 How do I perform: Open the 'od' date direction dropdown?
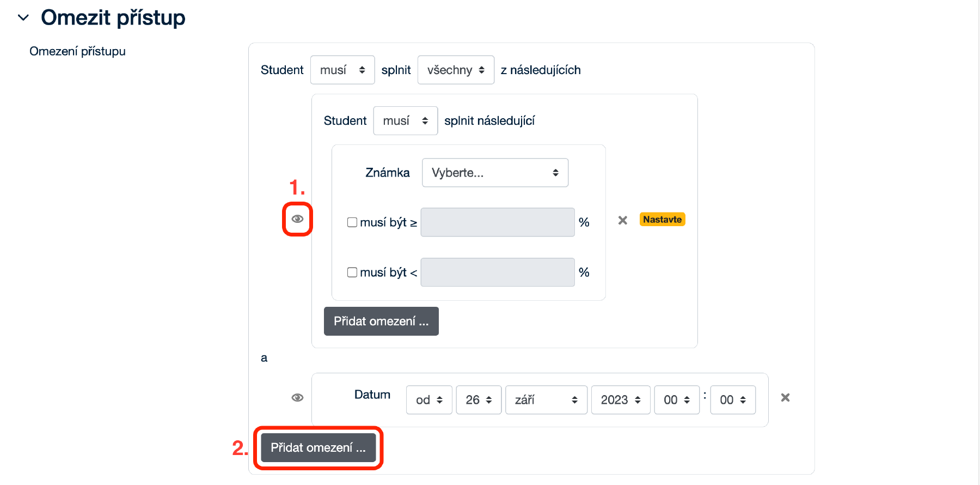click(429, 400)
